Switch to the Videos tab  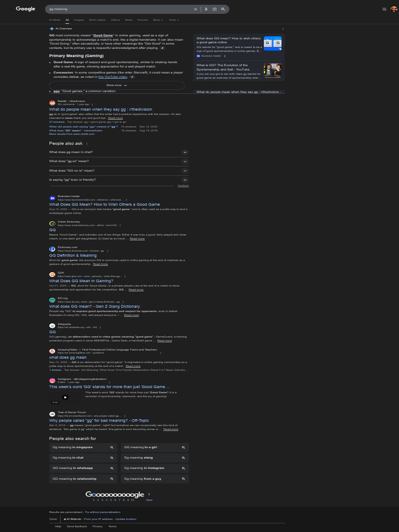click(115, 20)
